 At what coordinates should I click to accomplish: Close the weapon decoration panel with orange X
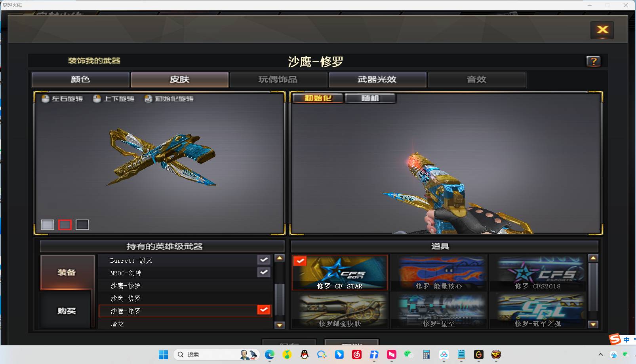602,30
